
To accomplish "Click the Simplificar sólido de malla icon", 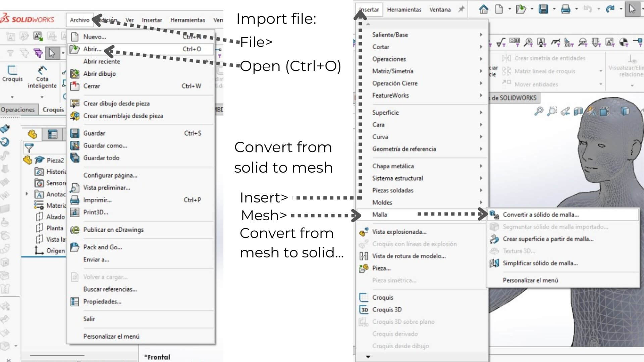I will pos(494,263).
